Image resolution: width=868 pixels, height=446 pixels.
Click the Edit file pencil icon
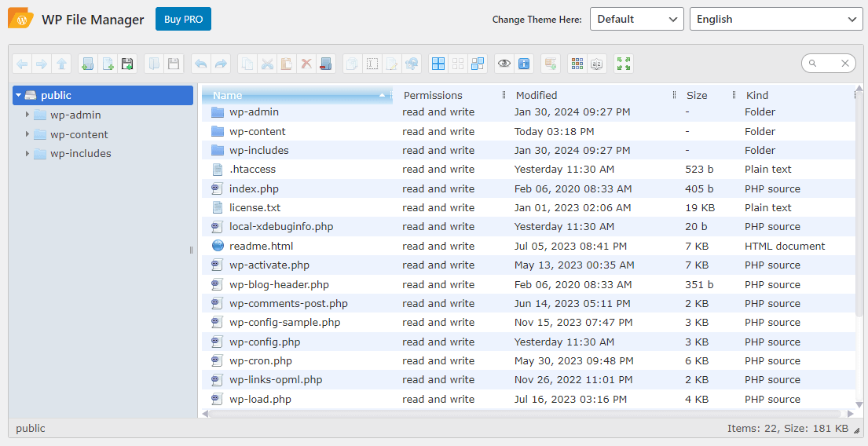[x=392, y=64]
